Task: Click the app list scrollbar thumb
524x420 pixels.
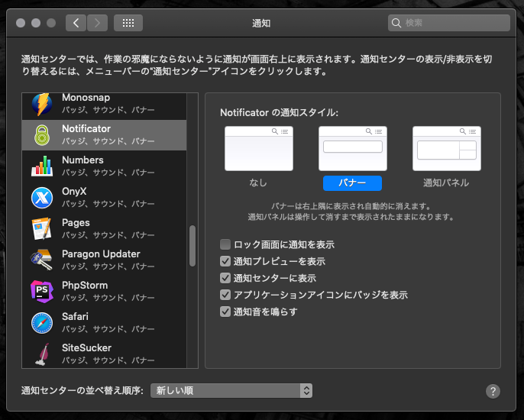Action: [x=192, y=246]
